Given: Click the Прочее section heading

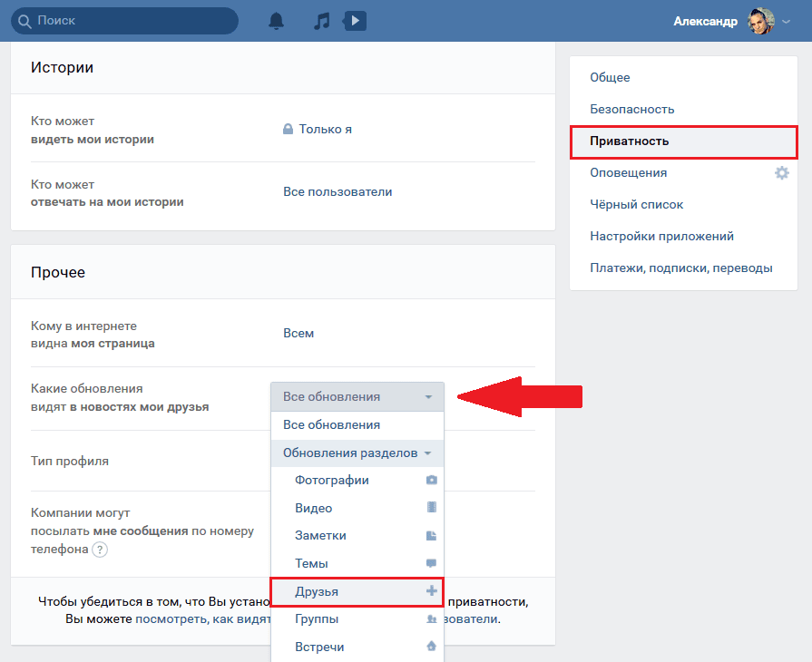Looking at the screenshot, I should click(58, 272).
